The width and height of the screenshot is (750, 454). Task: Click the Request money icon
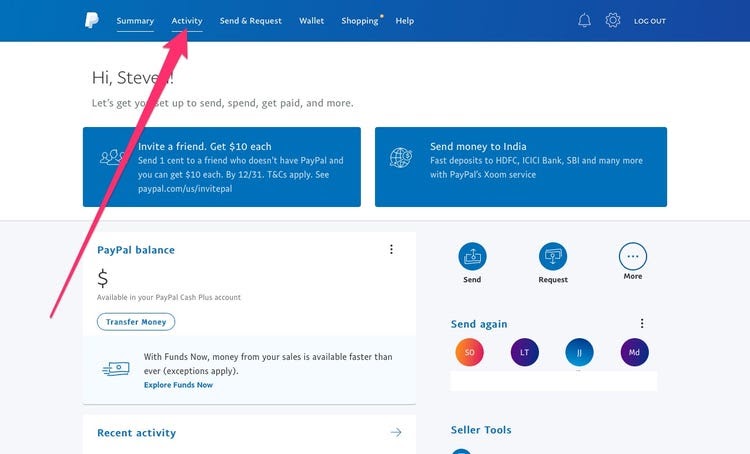pos(553,256)
